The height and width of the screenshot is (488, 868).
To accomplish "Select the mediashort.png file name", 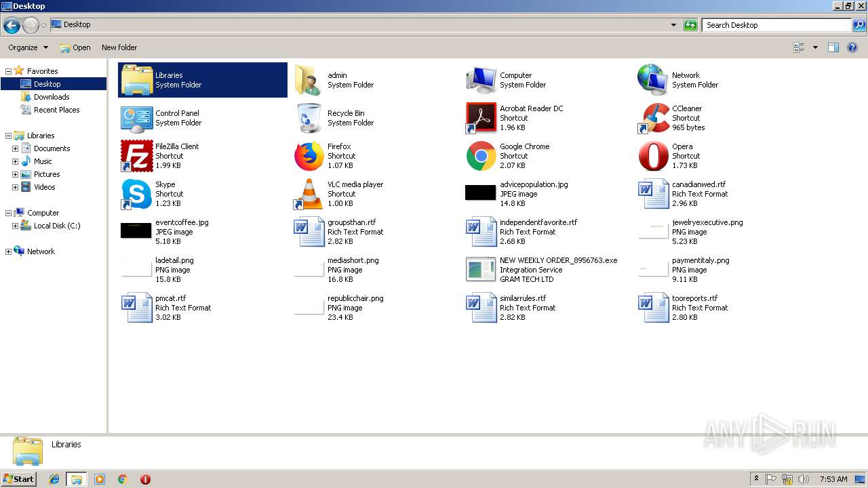I will click(353, 260).
